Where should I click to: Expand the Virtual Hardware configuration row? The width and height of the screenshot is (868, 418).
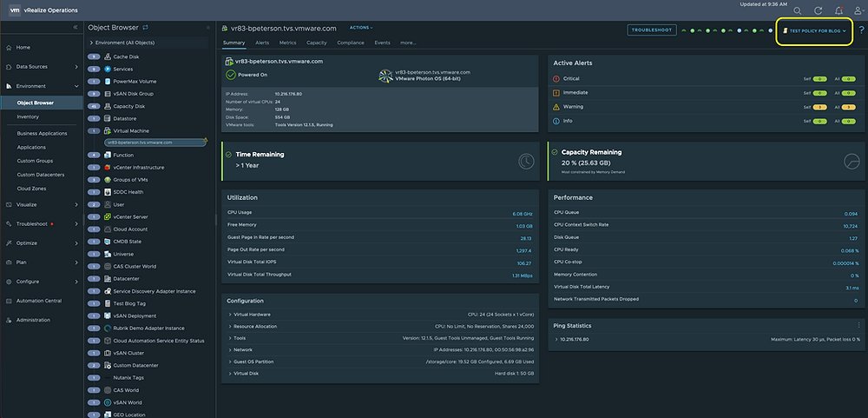click(x=230, y=314)
